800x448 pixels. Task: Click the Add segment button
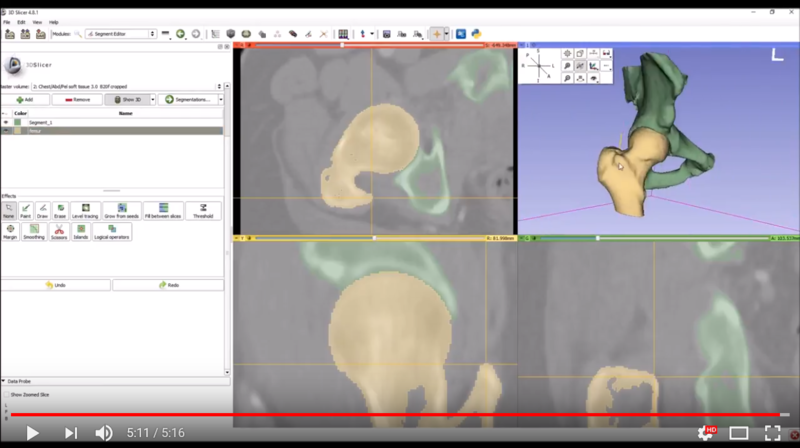tap(25, 100)
